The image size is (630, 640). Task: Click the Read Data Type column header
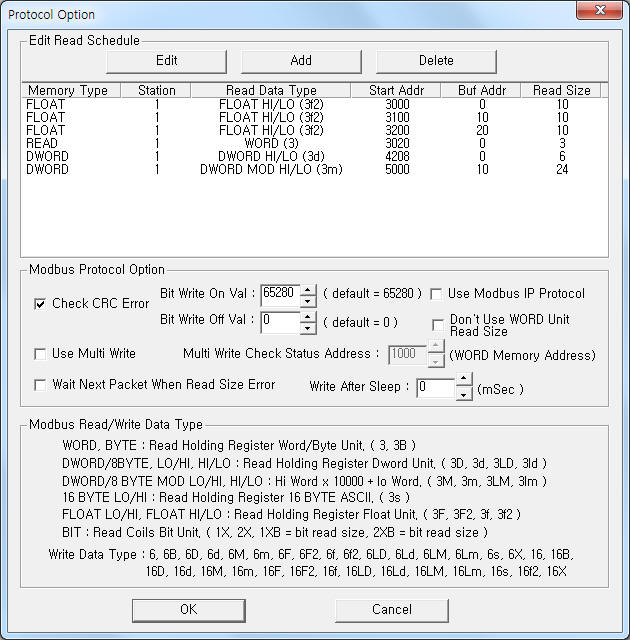click(x=271, y=90)
